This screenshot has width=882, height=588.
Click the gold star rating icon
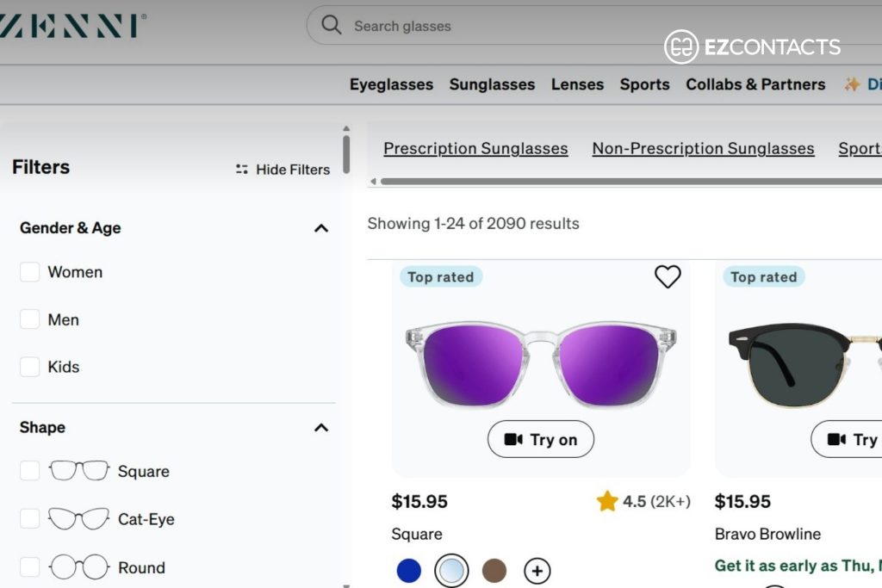(x=607, y=501)
